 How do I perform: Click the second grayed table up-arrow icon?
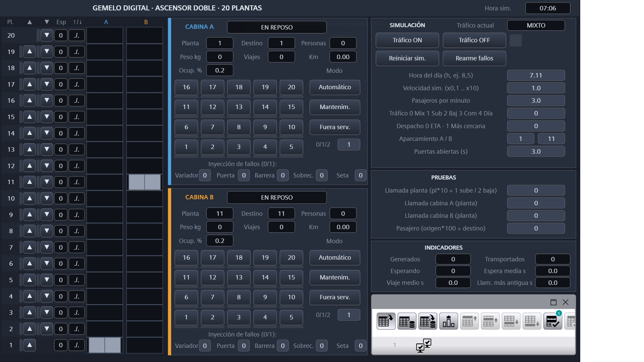click(x=490, y=321)
